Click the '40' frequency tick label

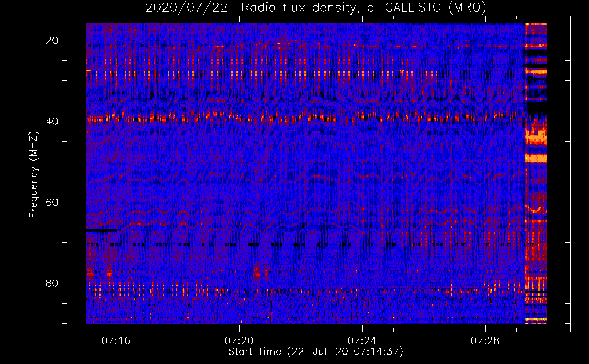coord(52,121)
